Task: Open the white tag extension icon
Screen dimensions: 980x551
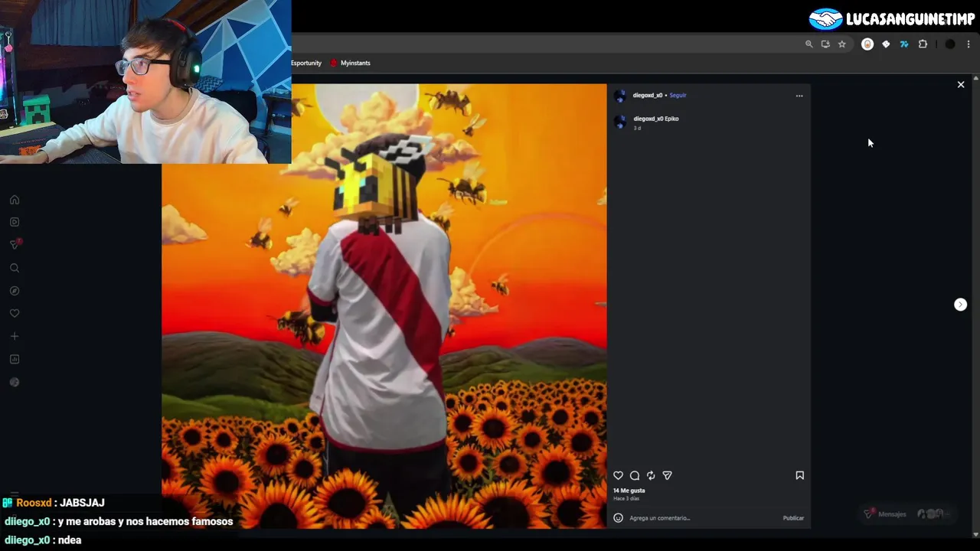Action: (x=886, y=44)
